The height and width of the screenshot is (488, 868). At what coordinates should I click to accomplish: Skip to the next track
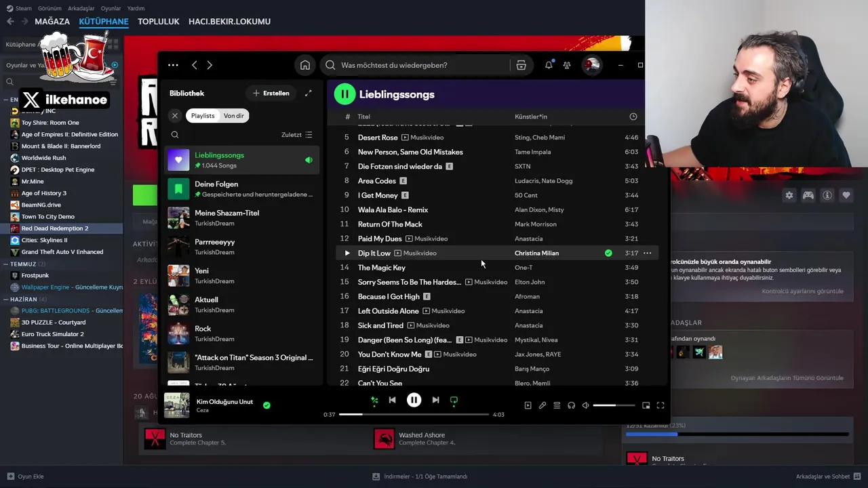click(435, 400)
